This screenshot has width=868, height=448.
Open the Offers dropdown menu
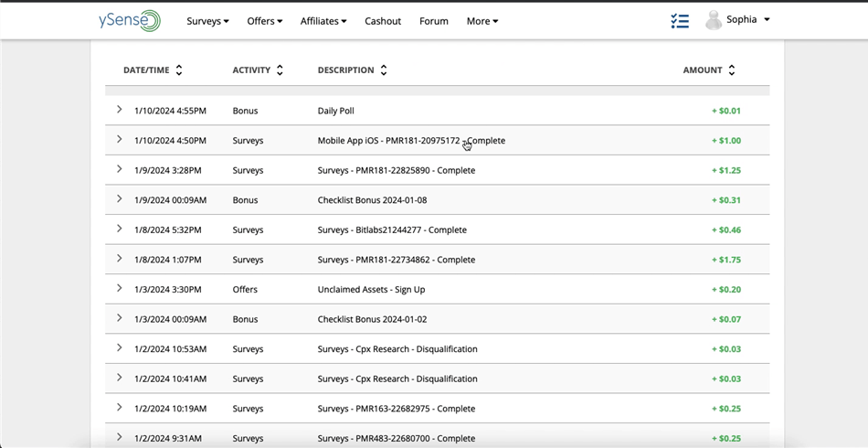265,21
